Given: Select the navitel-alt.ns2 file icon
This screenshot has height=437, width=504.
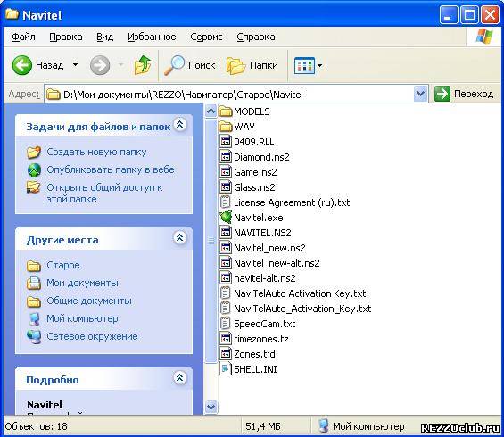Looking at the screenshot, I should coord(226,278).
